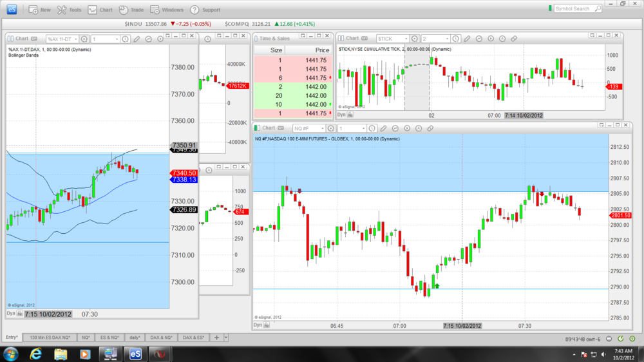Open $TICK chart symbol settings gear
Viewport: 644px width, 362px height.
(415, 39)
